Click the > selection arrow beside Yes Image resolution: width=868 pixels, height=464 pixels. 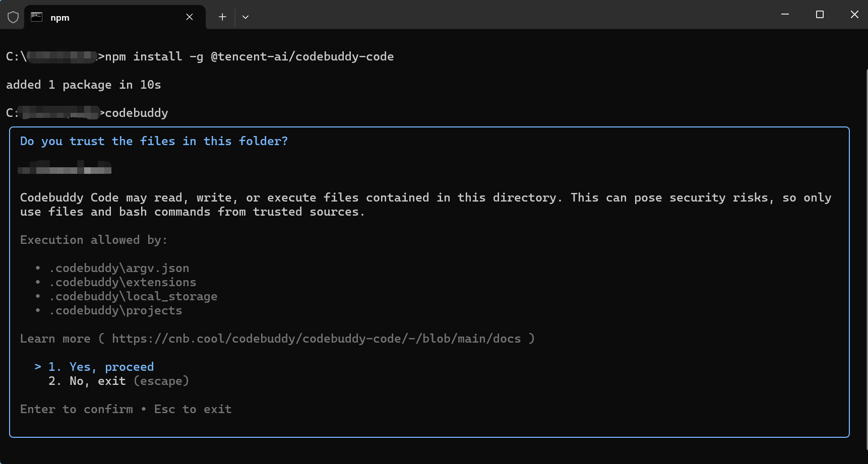click(x=38, y=367)
